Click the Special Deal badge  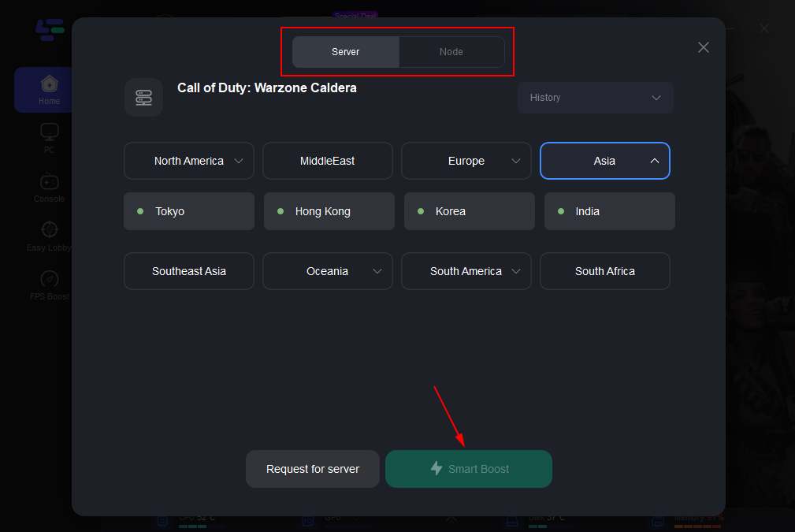(x=355, y=15)
